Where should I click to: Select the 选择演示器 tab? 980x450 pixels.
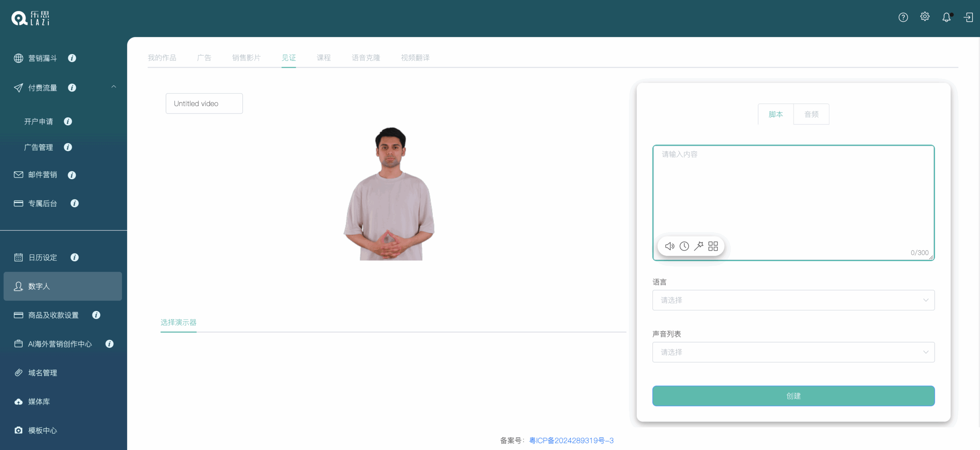(x=178, y=322)
